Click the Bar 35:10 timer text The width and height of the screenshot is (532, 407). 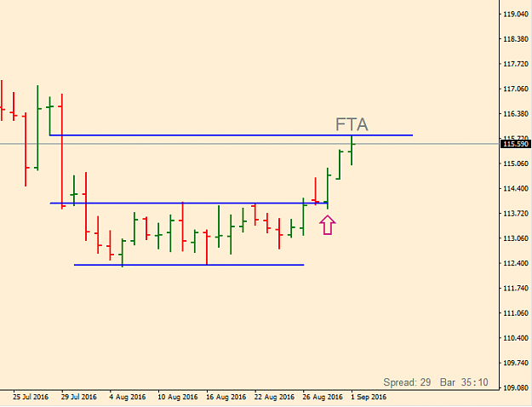click(464, 382)
